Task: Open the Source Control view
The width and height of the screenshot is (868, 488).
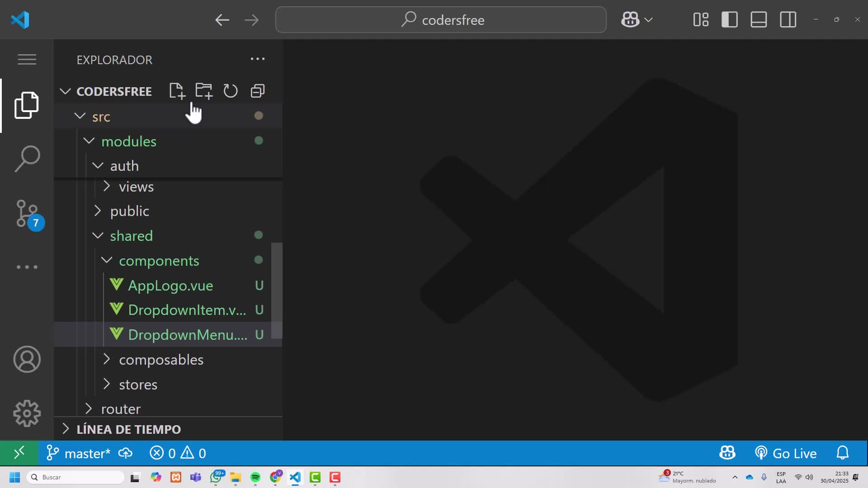Action: [x=27, y=213]
